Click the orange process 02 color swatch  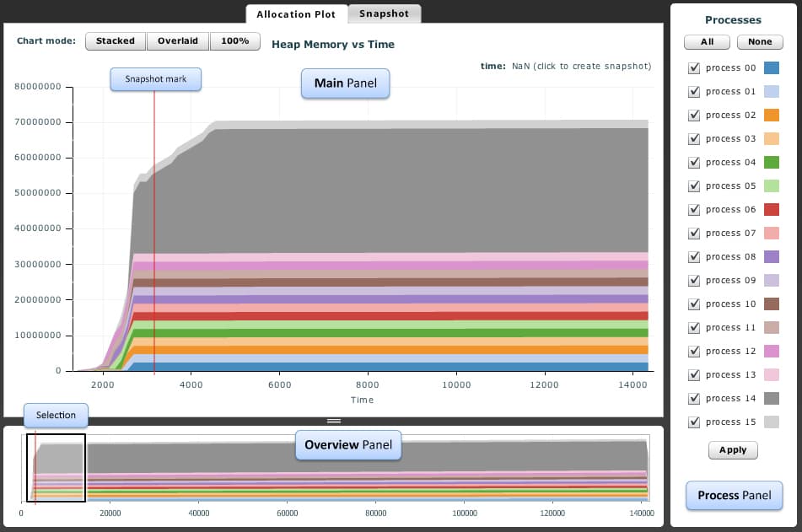(771, 116)
